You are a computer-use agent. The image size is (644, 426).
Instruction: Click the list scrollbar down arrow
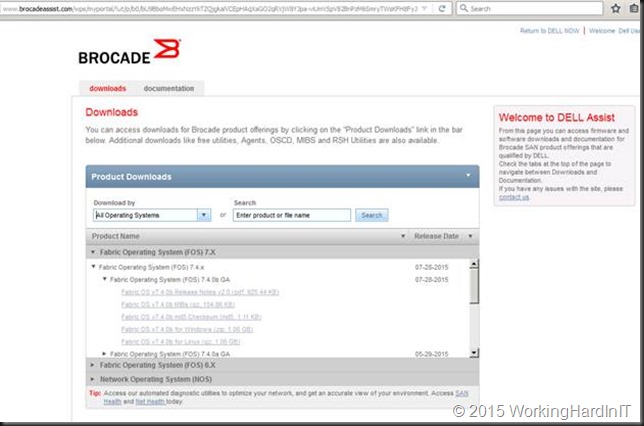474,352
